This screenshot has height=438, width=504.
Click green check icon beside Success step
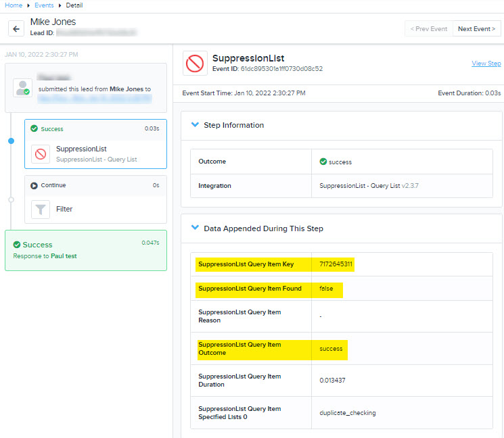point(34,129)
